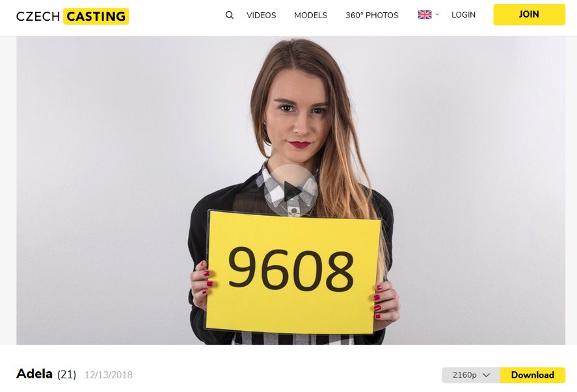
Task: Click the (21) age label
Action: pos(66,374)
